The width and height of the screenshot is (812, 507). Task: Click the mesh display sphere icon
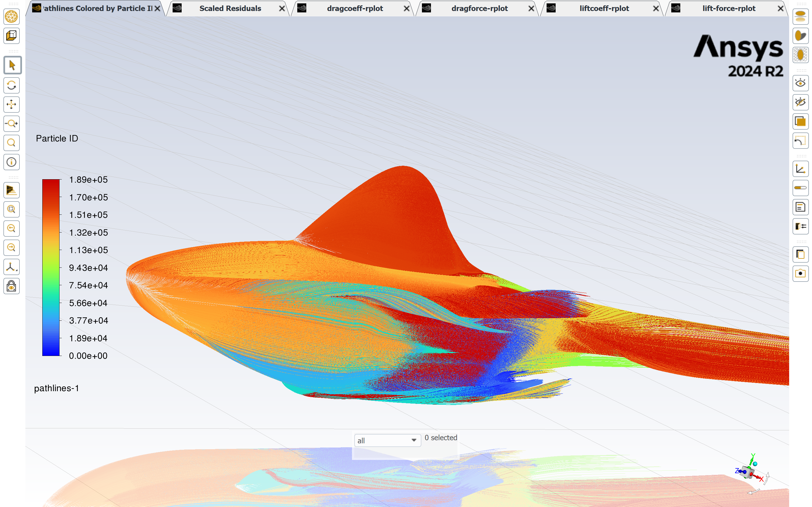point(11,16)
